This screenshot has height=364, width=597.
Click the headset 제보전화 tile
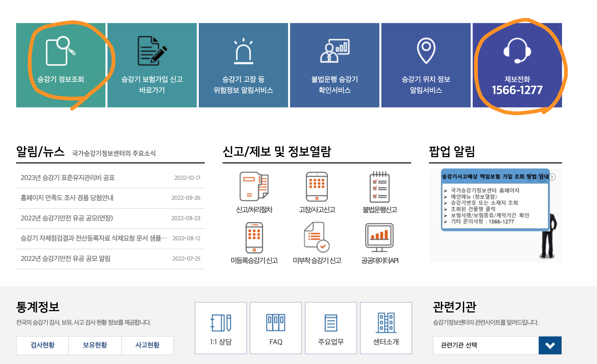(517, 51)
